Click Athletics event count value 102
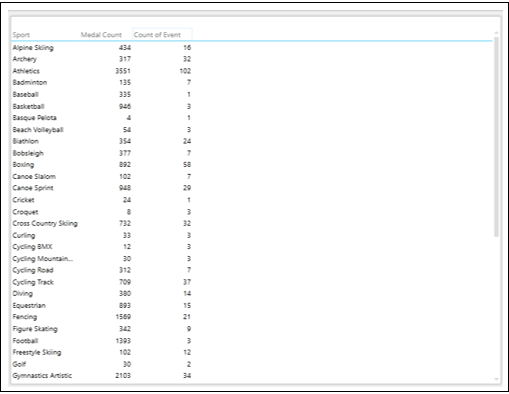509x394 pixels. 185,71
